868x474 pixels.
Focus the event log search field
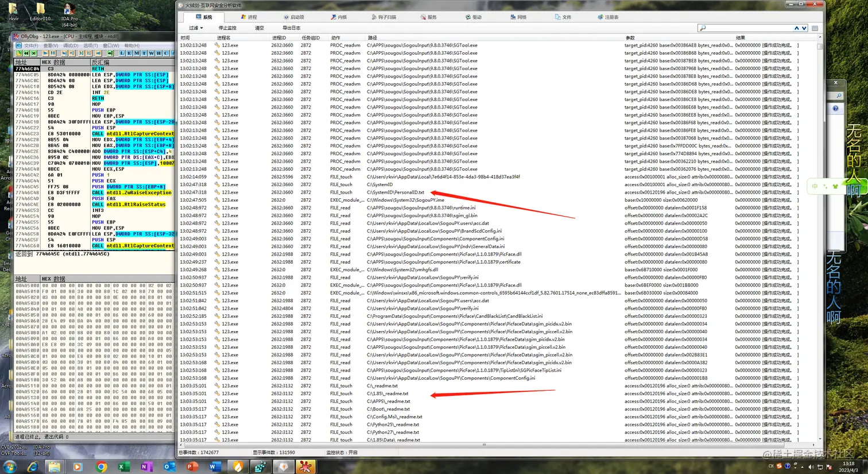click(746, 28)
